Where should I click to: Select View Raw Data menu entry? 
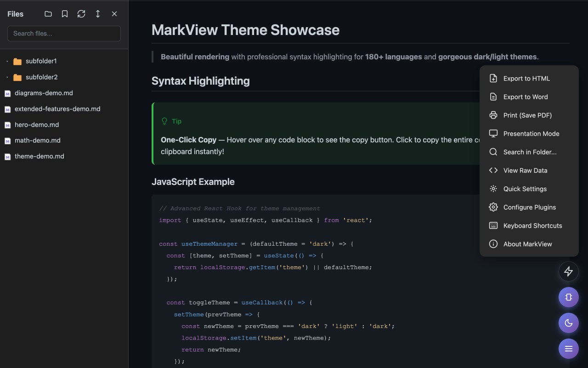[x=529, y=170]
